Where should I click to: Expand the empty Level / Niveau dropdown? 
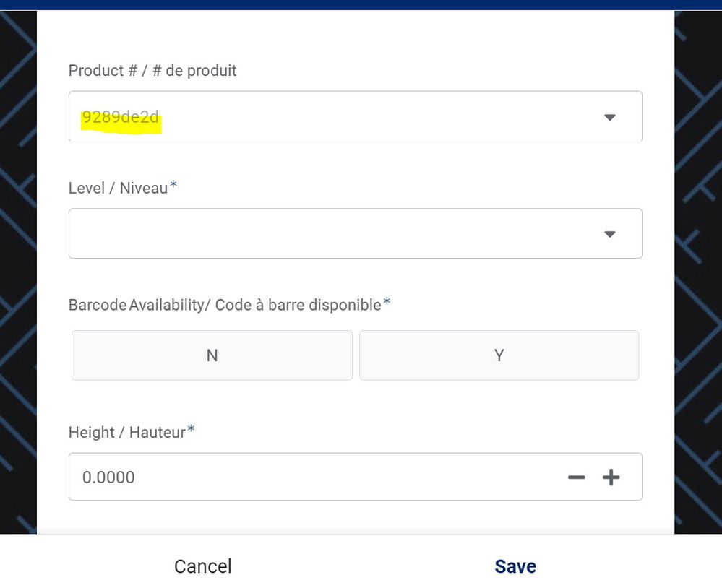coord(356,233)
